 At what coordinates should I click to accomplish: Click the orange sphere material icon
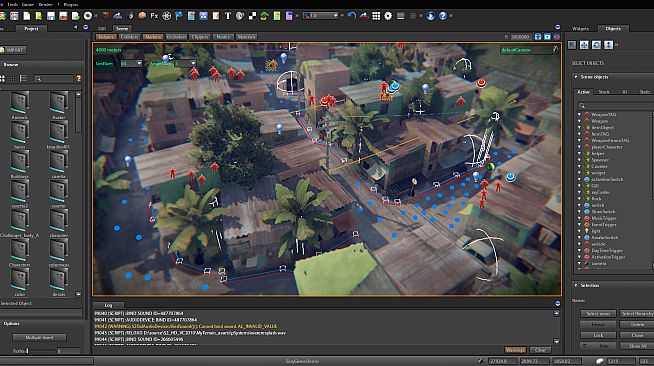[142, 16]
